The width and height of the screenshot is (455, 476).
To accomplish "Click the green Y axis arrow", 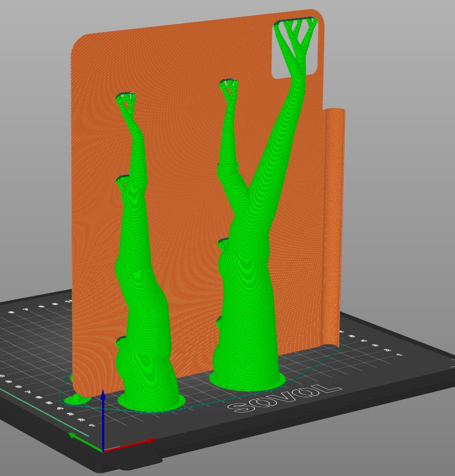I will coord(86,442).
